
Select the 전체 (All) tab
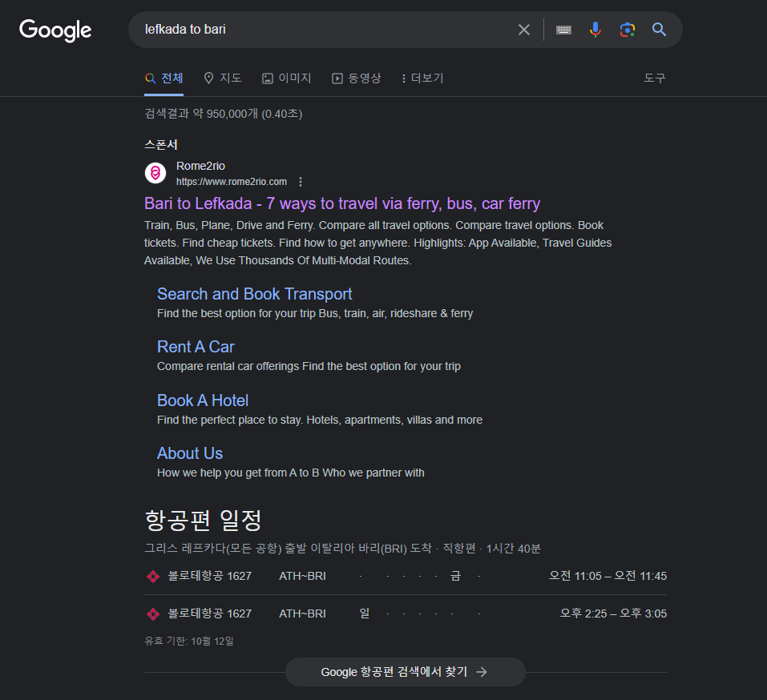coord(163,78)
